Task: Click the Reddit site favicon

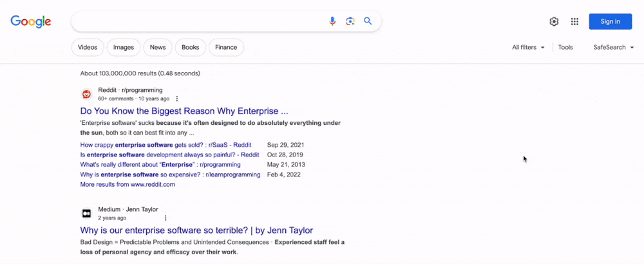Action: point(86,94)
